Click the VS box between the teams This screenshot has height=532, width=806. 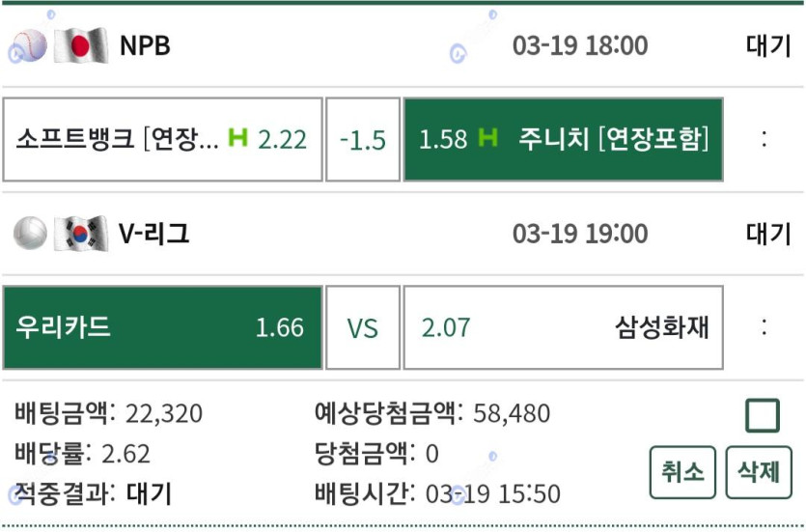point(363,327)
